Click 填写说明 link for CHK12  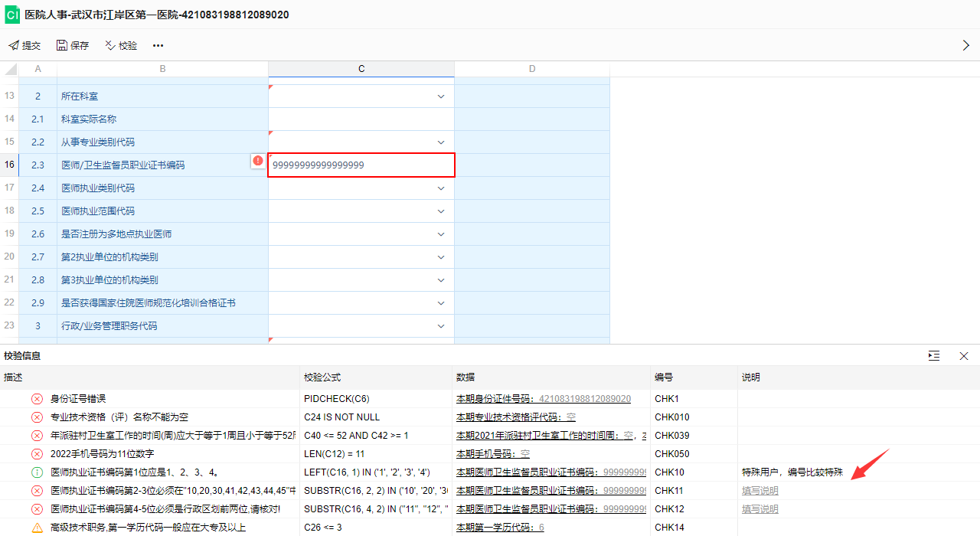(x=759, y=509)
